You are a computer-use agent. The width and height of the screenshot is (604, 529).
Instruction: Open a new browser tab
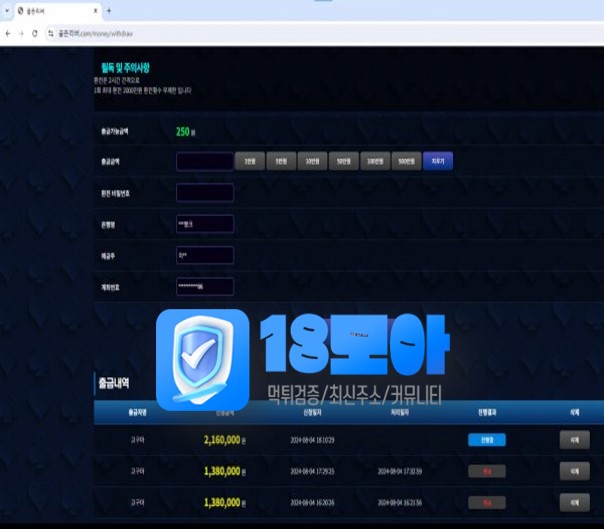[109, 11]
